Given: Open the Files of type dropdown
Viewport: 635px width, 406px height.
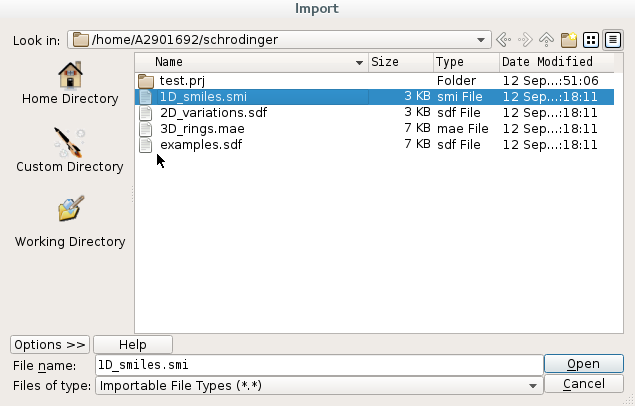Looking at the screenshot, I should pos(533,385).
